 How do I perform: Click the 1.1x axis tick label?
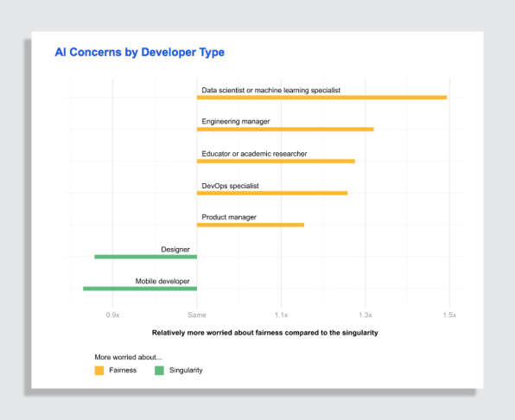coord(281,315)
